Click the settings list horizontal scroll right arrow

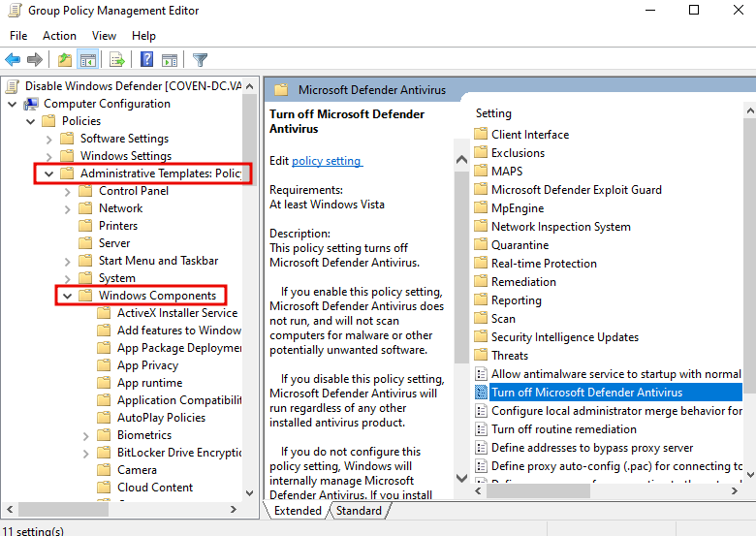pyautogui.click(x=734, y=491)
